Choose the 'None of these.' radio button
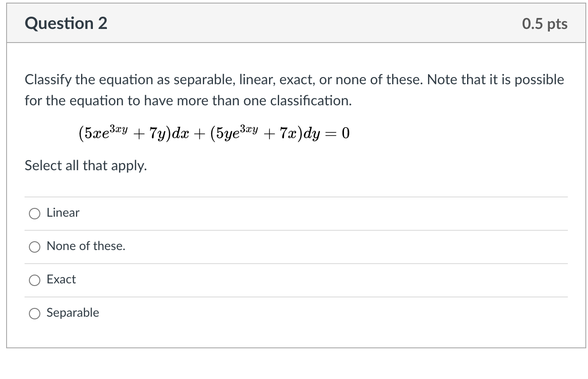This screenshot has width=588, height=379. (35, 247)
